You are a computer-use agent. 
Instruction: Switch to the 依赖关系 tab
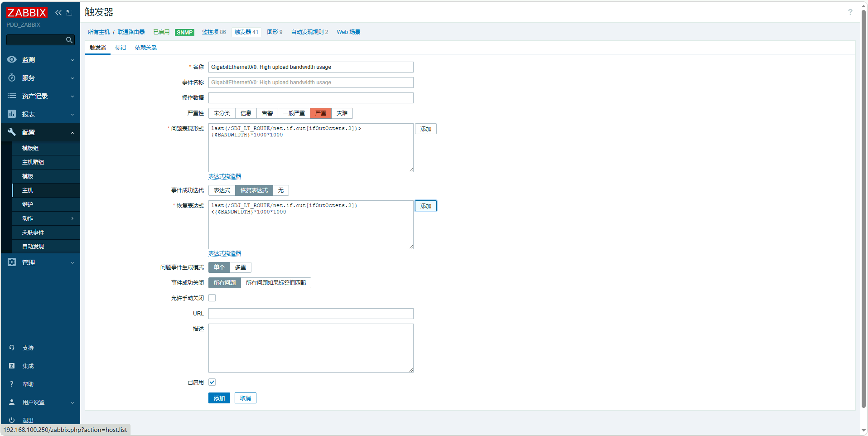coord(146,48)
